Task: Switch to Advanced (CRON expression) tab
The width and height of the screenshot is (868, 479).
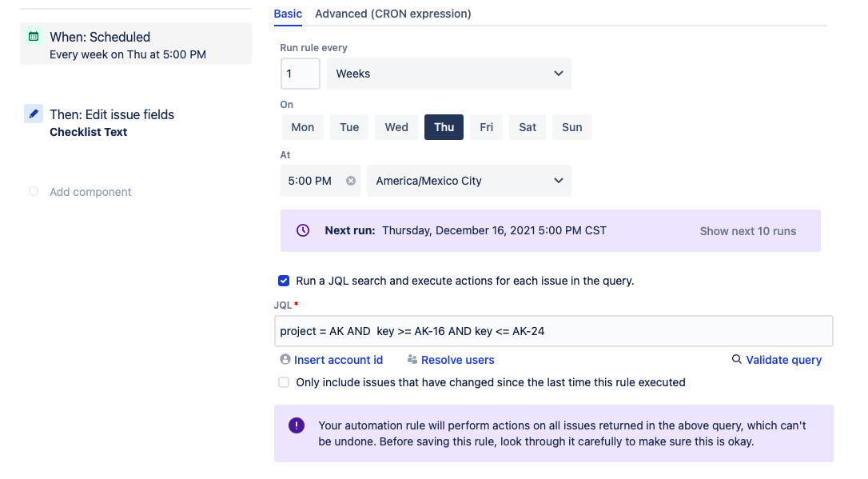Action: 392,14
